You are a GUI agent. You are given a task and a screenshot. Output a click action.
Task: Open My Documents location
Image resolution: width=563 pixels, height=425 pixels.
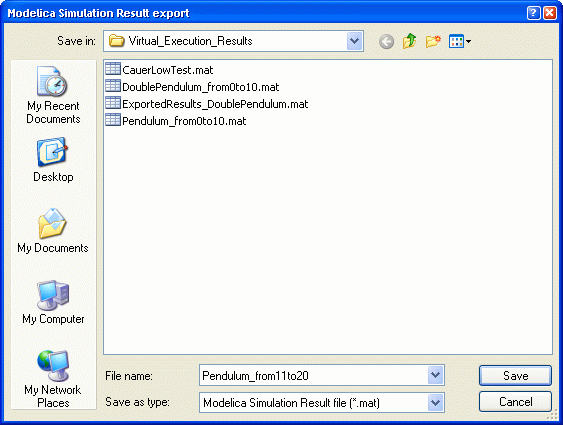[x=53, y=231]
